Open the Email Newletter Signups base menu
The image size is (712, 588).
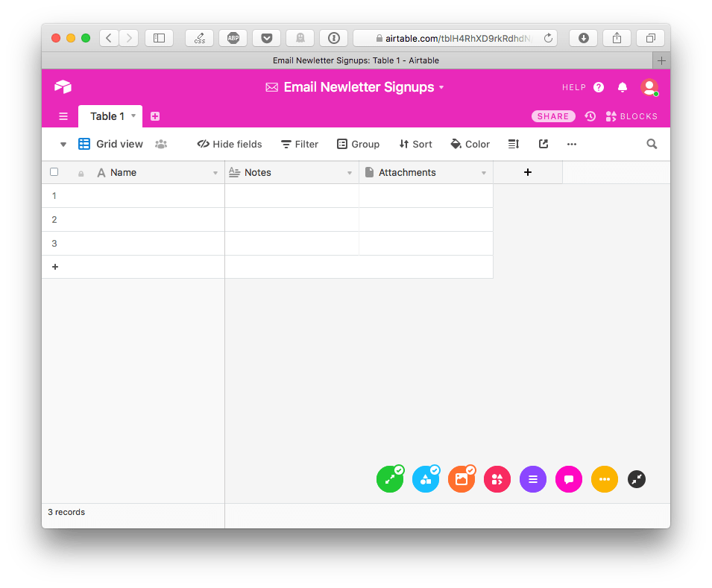[x=356, y=86]
